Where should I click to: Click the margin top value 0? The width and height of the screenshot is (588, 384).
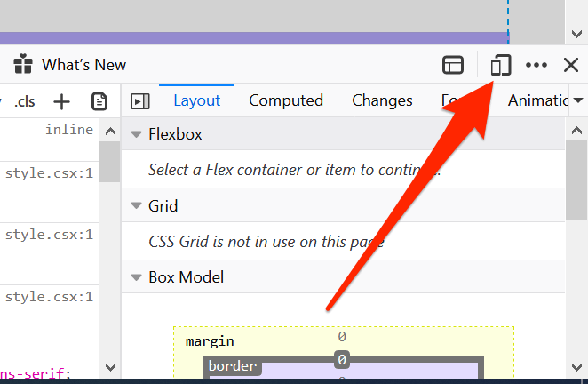[x=341, y=337]
